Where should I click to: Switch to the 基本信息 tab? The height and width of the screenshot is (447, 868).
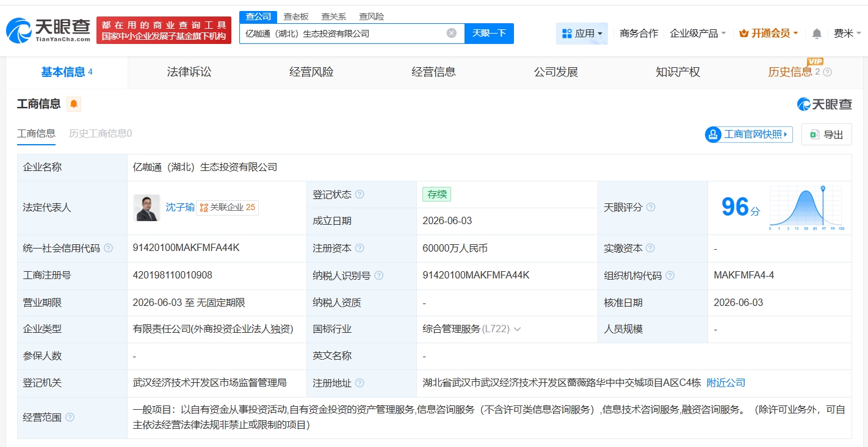67,72
